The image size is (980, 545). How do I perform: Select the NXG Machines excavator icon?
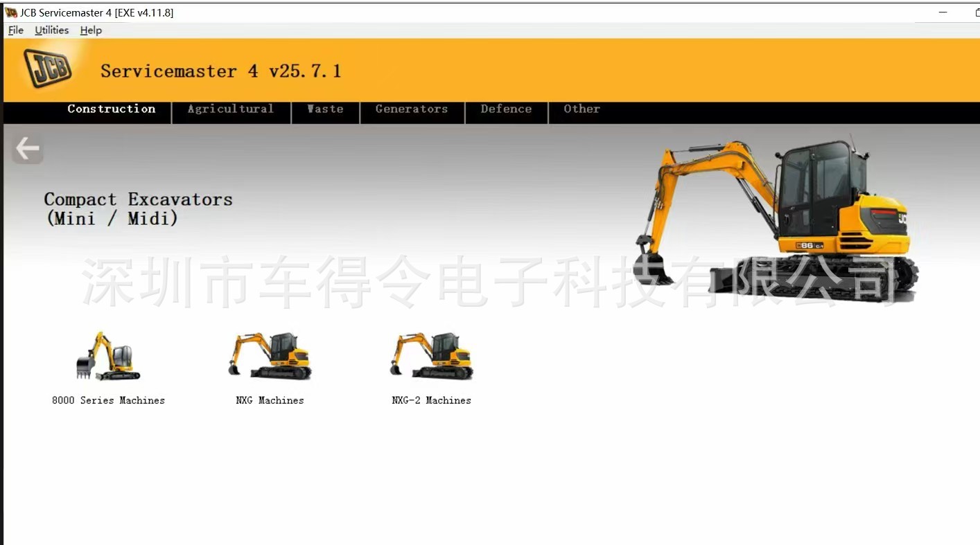tap(270, 356)
